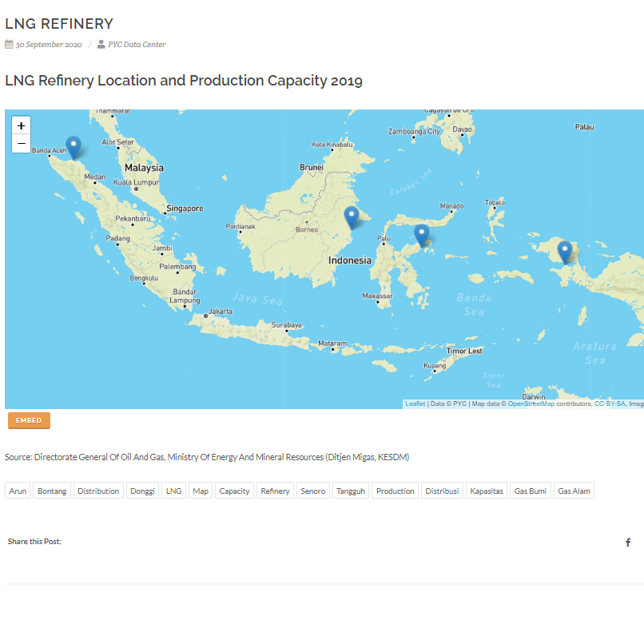Open the Capacity tag
Screen dimensions: 644x644
point(235,491)
